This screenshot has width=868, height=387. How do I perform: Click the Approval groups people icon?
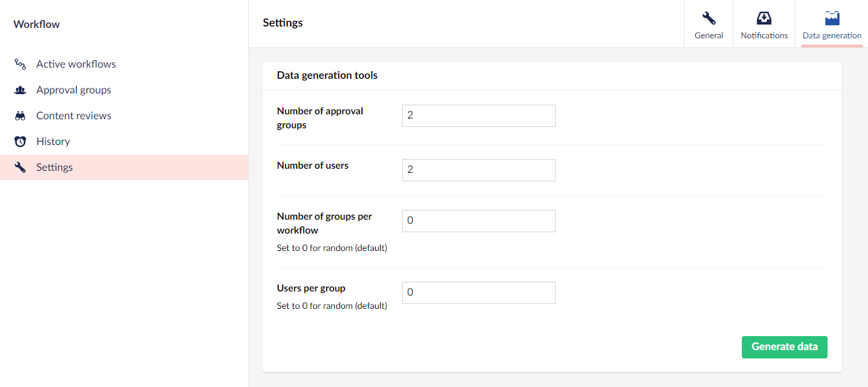20,90
